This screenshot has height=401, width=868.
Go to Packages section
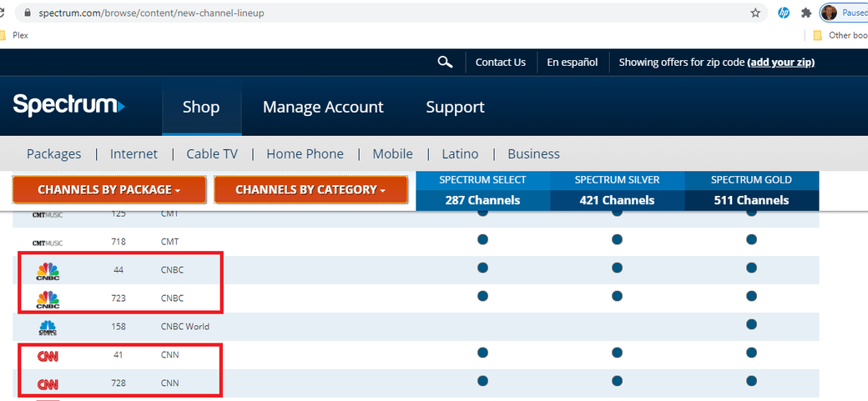tap(53, 153)
